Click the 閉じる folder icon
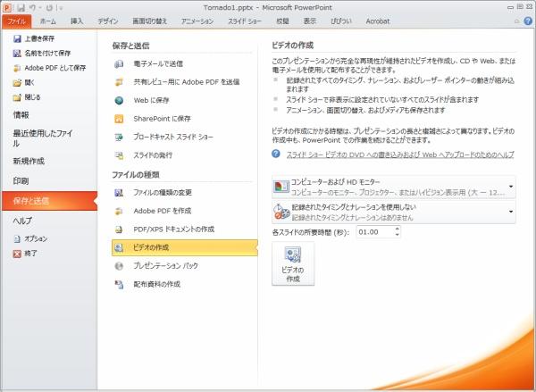Viewport: 536px width, 392px height. pyautogui.click(x=17, y=97)
